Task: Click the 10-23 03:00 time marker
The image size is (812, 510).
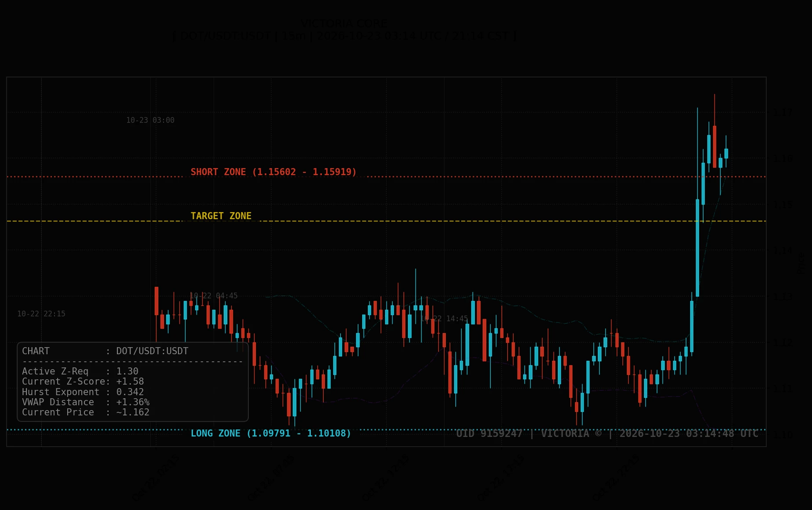Action: [150, 120]
